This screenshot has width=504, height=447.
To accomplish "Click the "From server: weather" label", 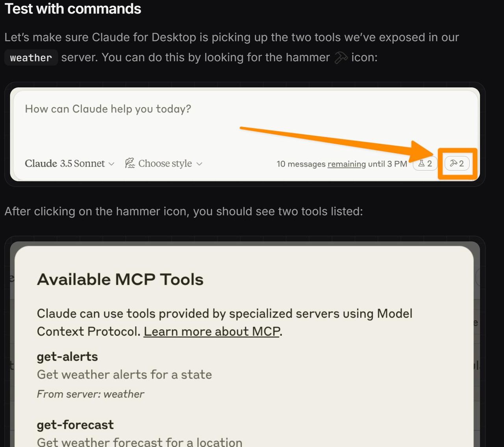I will click(91, 394).
